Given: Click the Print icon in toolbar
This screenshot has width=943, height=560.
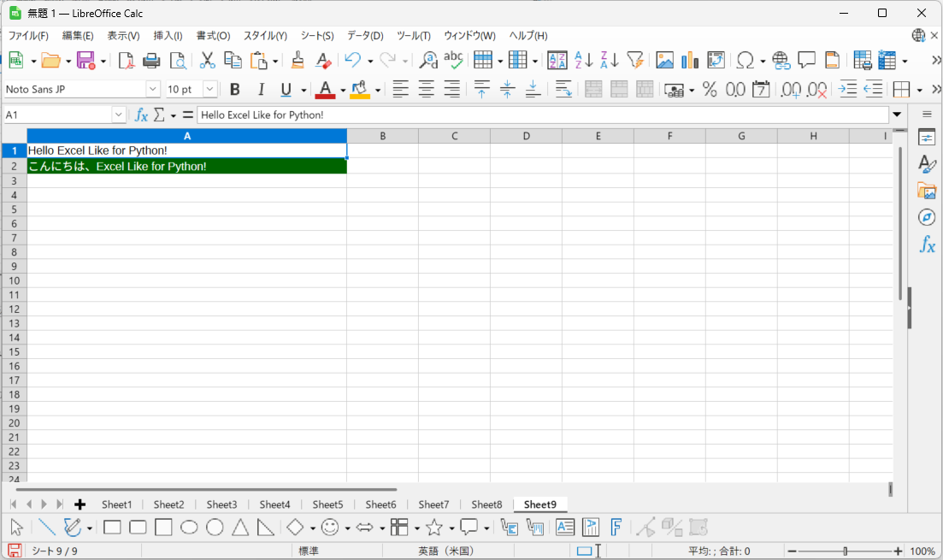Looking at the screenshot, I should click(x=151, y=60).
